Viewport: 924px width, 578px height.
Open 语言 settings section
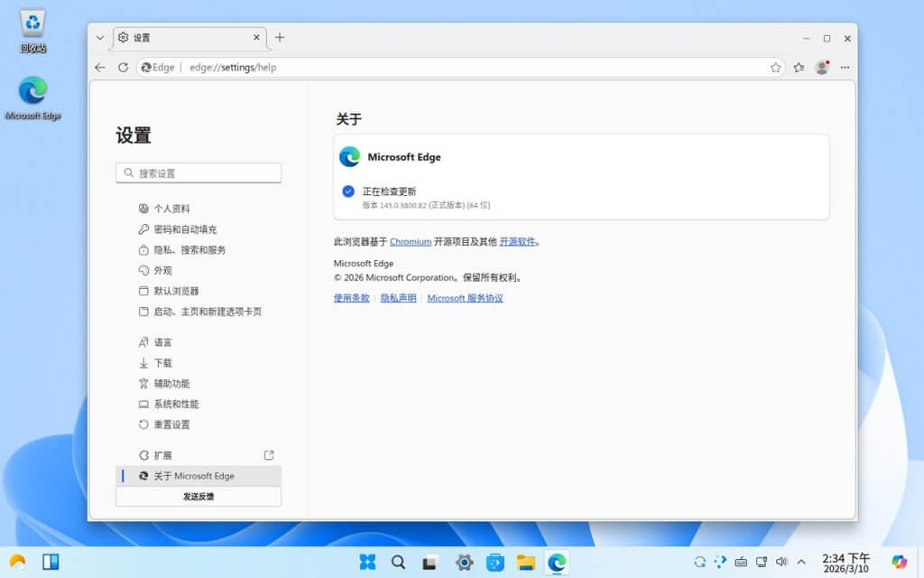pyautogui.click(x=199, y=342)
